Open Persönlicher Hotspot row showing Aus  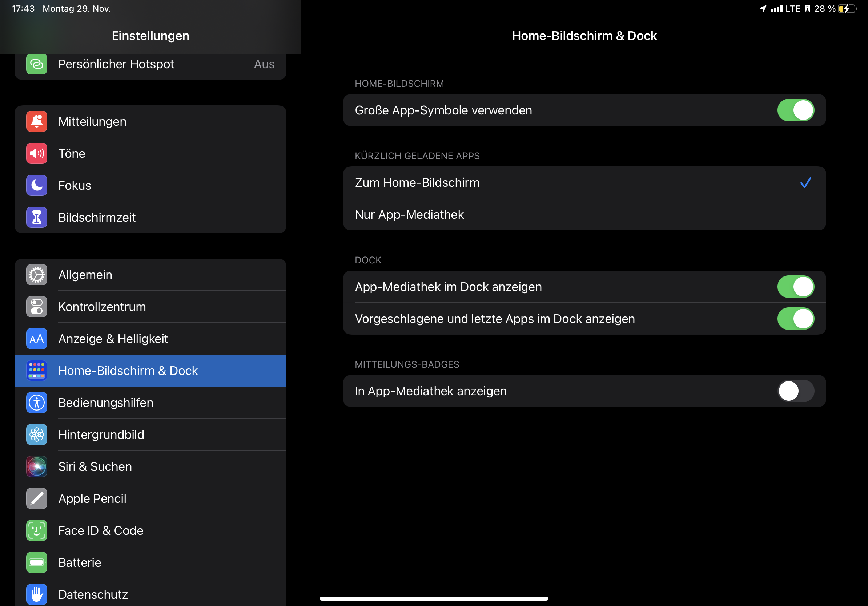(150, 64)
